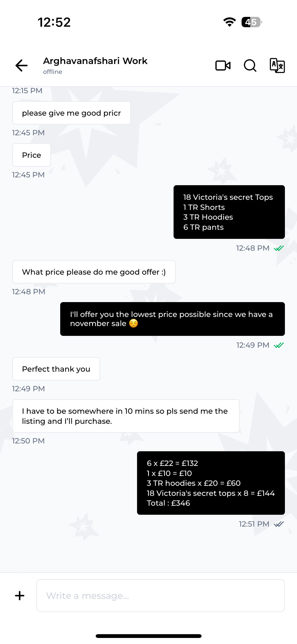Tap double checkmarks beside 12:49 PM
The image size is (297, 644).
[279, 345]
